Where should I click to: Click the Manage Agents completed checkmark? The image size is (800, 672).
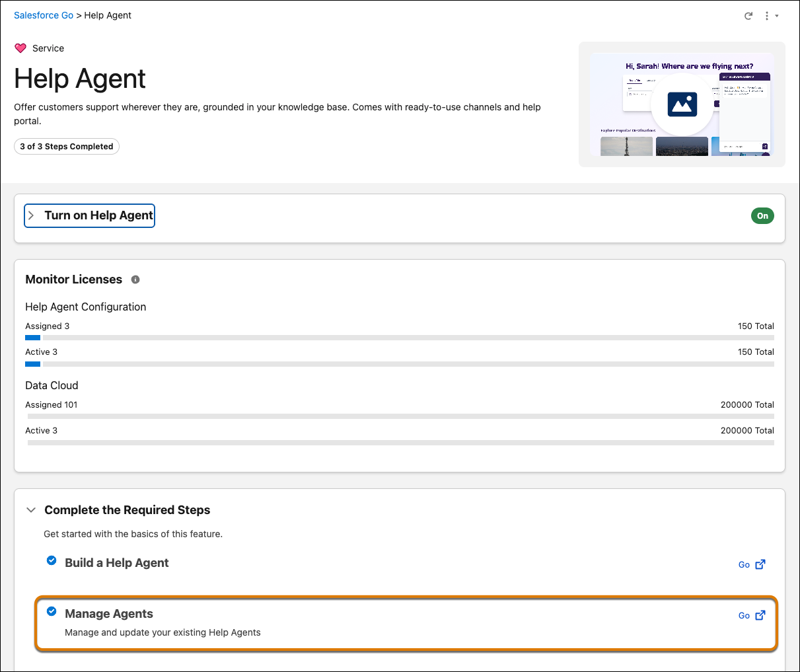[52, 612]
